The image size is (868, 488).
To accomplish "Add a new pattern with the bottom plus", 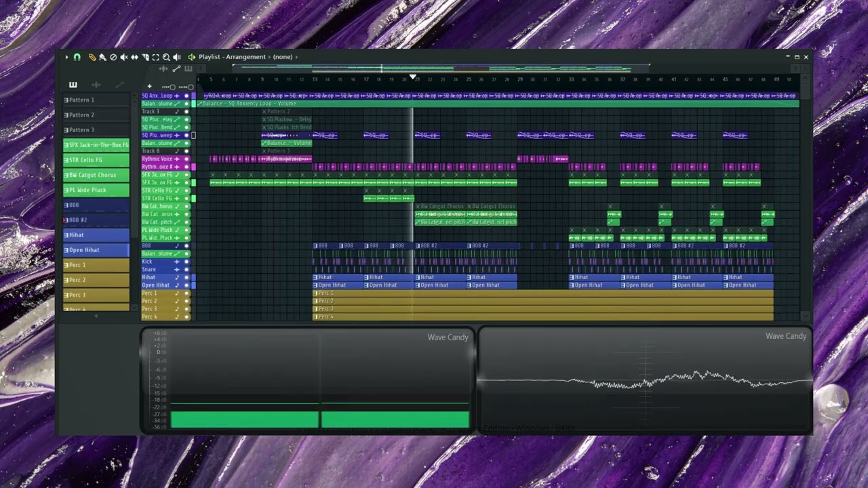I will pos(96,317).
